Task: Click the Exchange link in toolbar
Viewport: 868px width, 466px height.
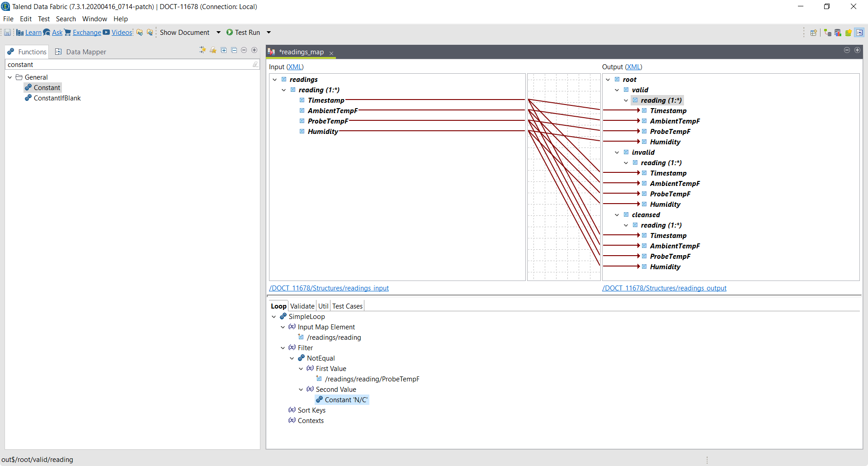Action: (87, 33)
